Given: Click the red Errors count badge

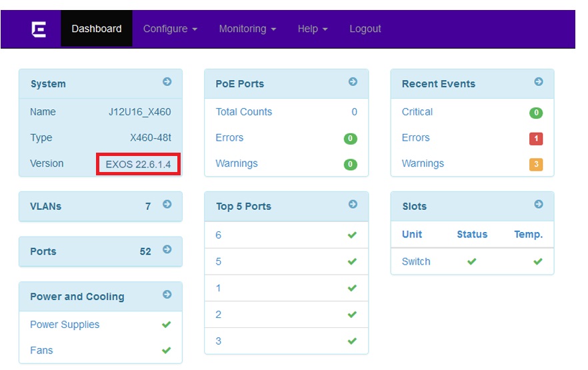Looking at the screenshot, I should click(536, 139).
